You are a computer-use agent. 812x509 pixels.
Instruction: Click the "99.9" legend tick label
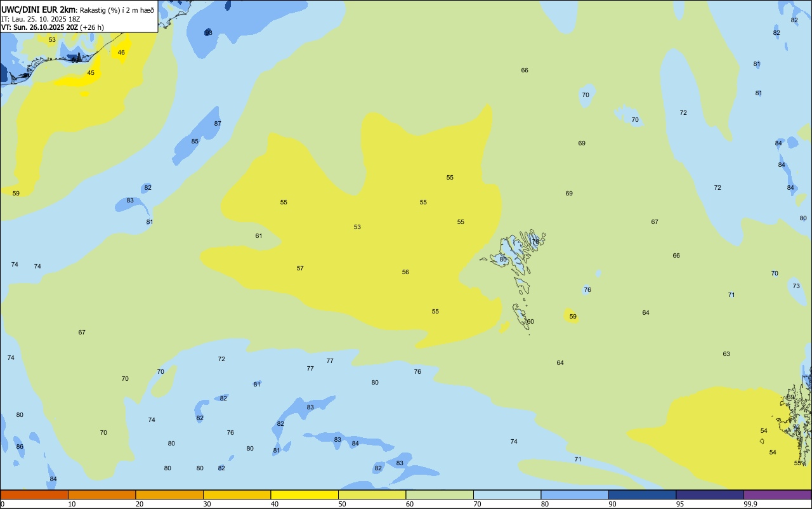pos(751,504)
